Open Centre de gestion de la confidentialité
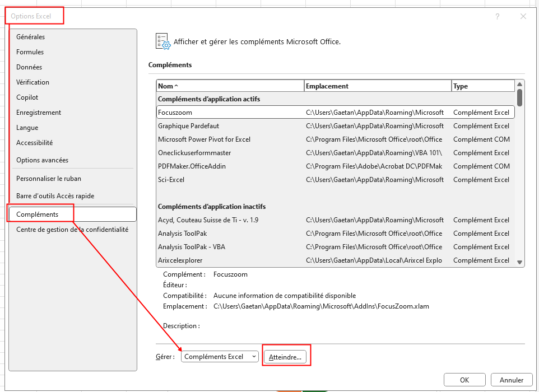539x392 pixels. (72, 230)
